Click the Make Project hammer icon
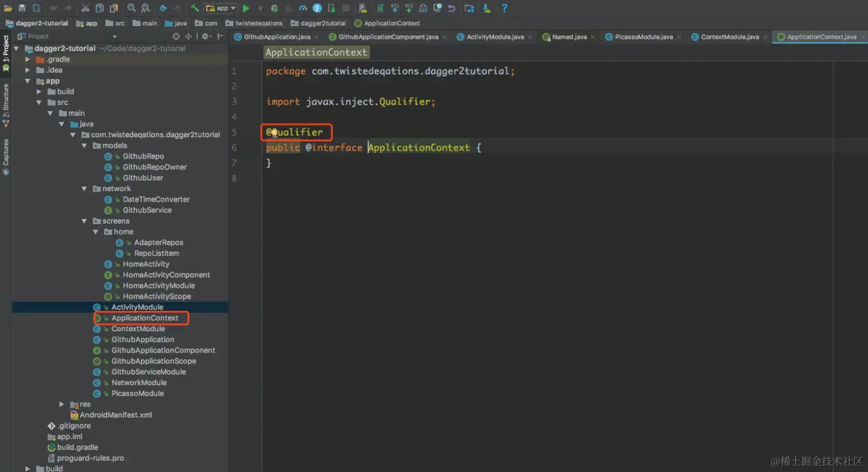 coord(194,8)
